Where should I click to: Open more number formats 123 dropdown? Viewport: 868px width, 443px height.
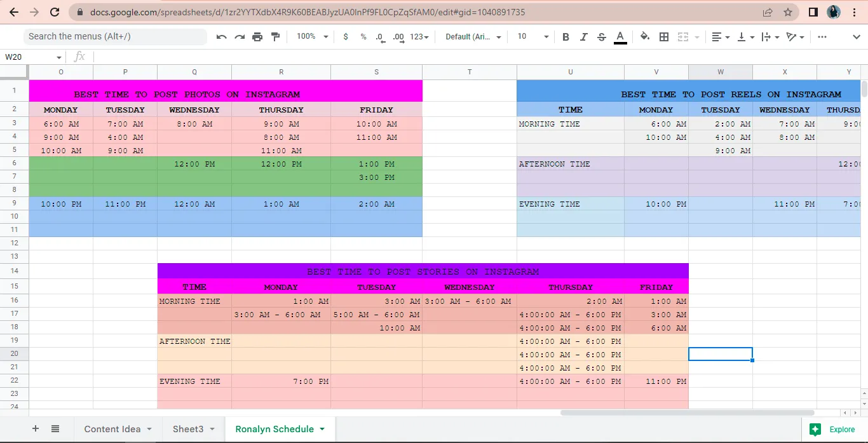[419, 37]
